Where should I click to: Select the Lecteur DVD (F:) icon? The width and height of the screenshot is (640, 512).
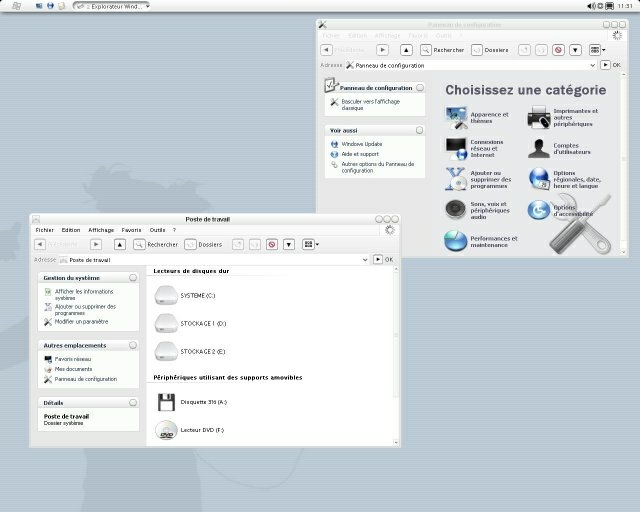click(x=166, y=430)
